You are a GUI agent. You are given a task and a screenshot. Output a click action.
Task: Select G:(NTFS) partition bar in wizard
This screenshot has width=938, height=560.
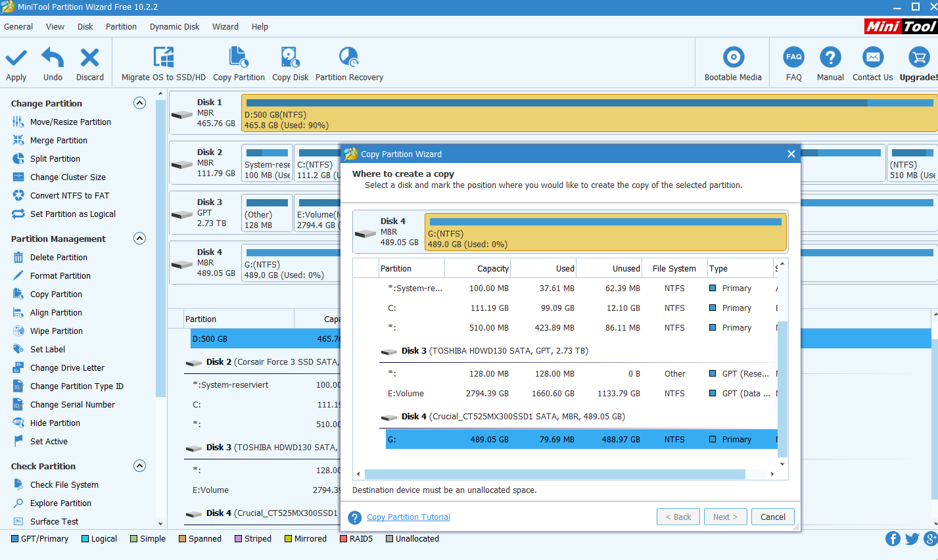pos(605,232)
